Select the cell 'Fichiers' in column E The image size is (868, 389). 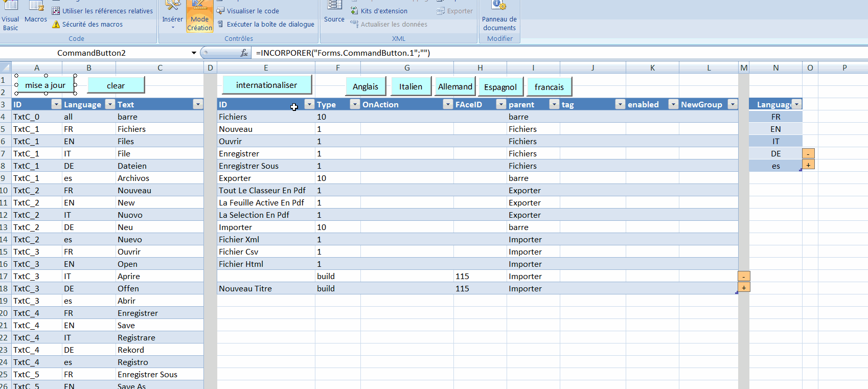point(266,117)
